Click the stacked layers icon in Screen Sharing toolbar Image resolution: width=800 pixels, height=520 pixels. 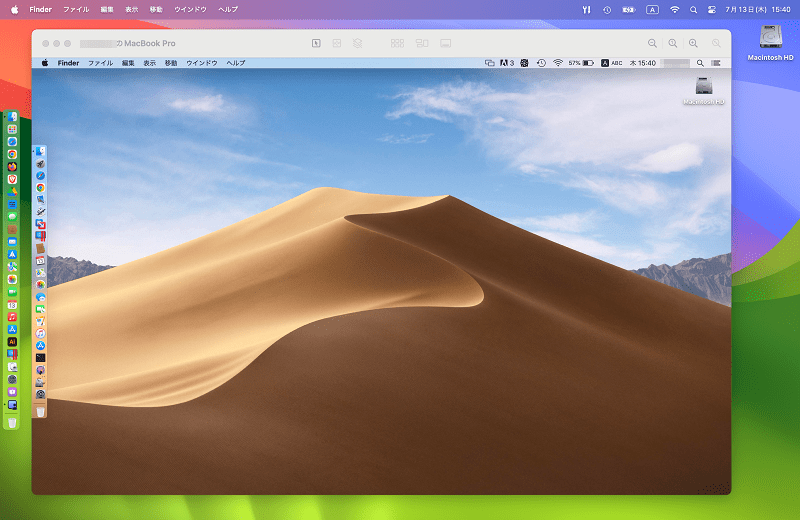coord(358,43)
